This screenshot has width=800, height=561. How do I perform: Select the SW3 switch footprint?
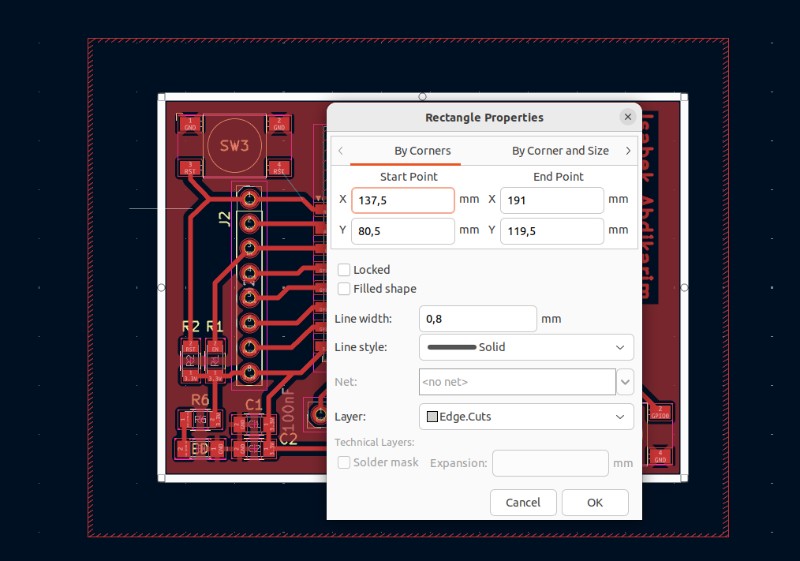[235, 146]
